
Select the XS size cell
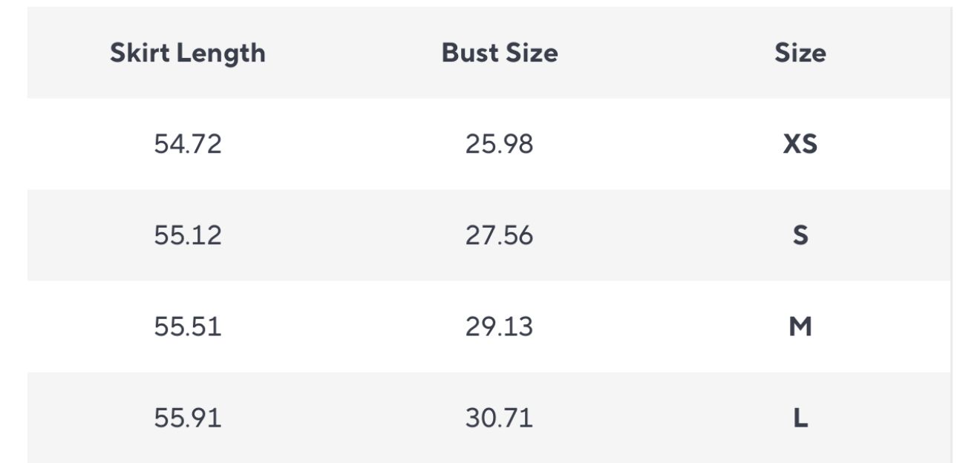[800, 144]
